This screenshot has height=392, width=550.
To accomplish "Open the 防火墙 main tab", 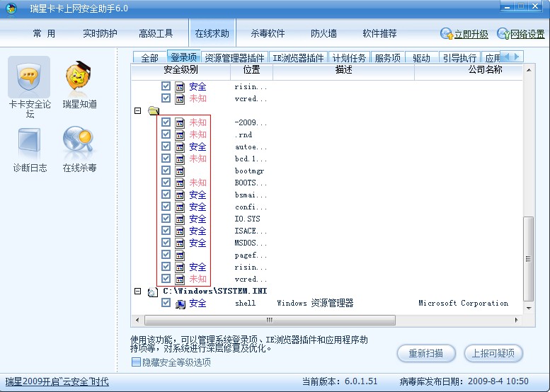I will point(323,34).
